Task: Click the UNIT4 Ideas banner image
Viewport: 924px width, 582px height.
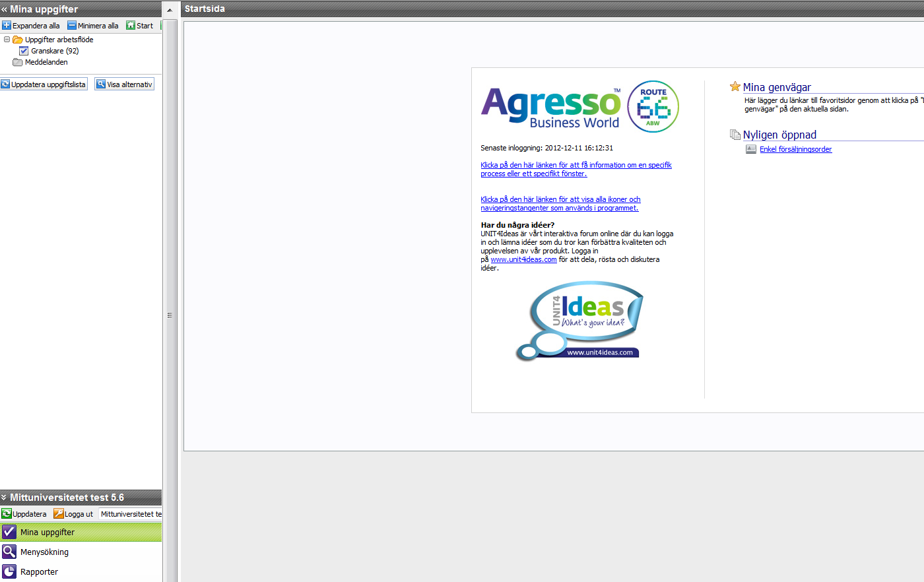Action: click(x=579, y=321)
